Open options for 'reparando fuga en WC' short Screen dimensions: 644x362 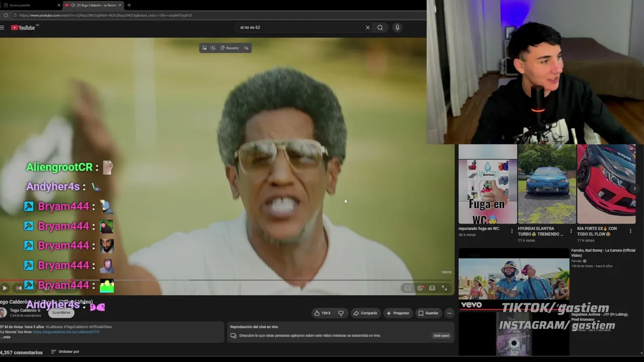[512, 231]
